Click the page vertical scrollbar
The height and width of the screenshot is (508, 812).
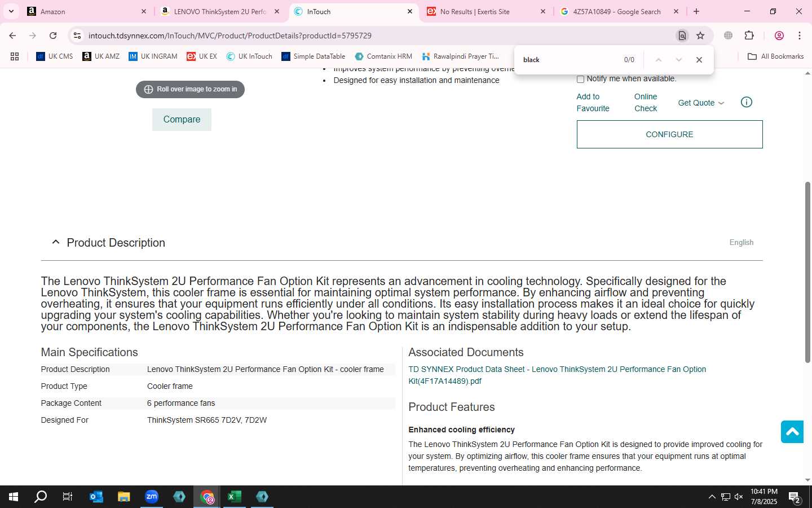tap(807, 272)
